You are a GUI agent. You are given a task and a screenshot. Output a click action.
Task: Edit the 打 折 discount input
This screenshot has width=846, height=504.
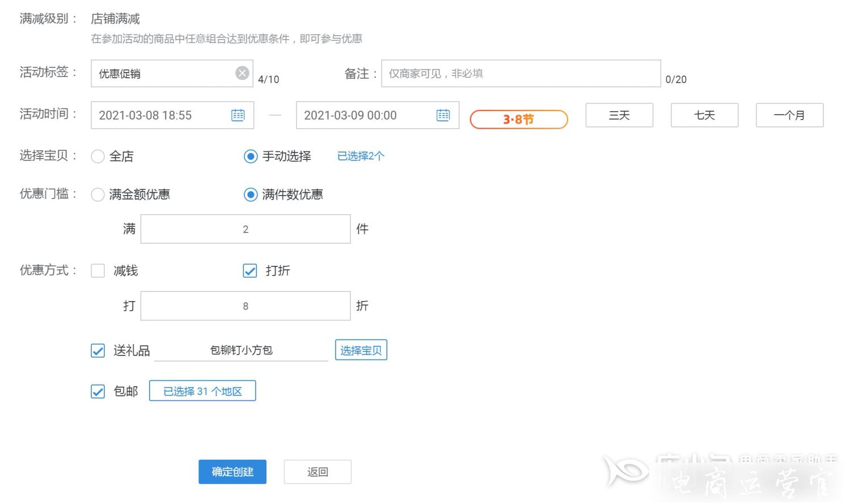pyautogui.click(x=246, y=306)
